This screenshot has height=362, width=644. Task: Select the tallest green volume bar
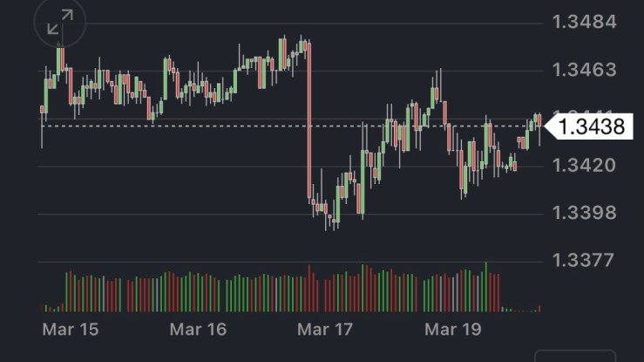pos(486,286)
